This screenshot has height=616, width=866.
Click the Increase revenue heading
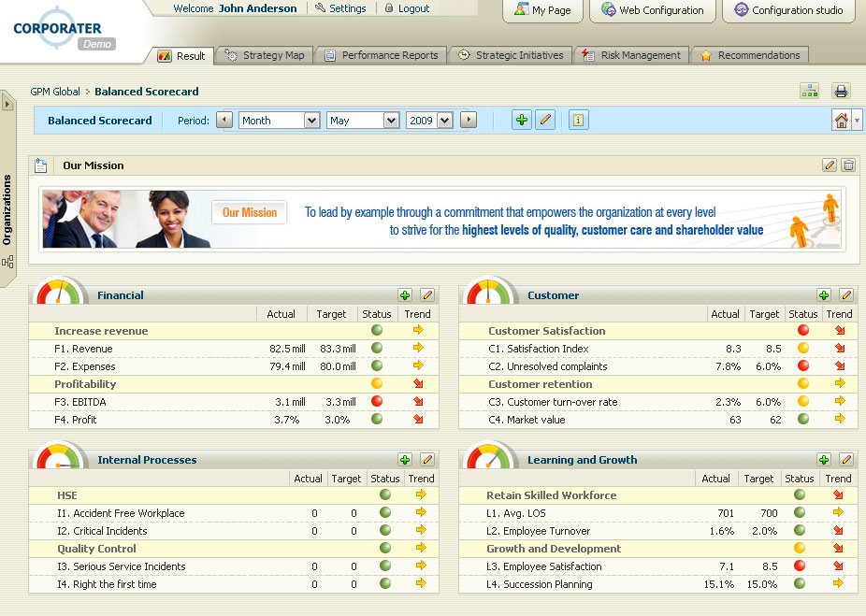(101, 331)
